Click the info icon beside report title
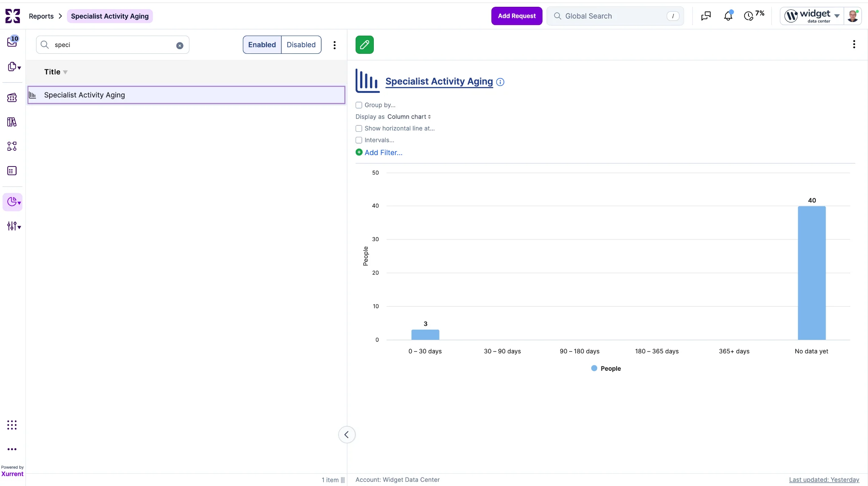The image size is (868, 486). tap(500, 82)
